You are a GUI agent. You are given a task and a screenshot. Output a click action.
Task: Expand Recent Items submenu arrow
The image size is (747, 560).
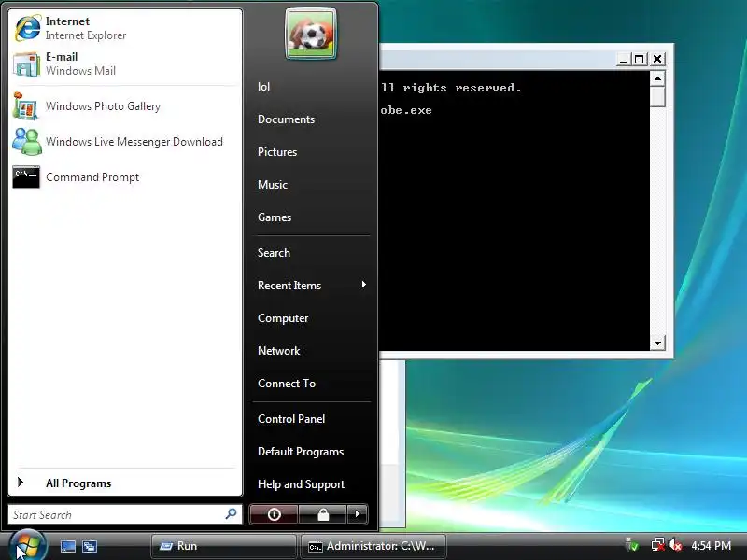(x=364, y=285)
